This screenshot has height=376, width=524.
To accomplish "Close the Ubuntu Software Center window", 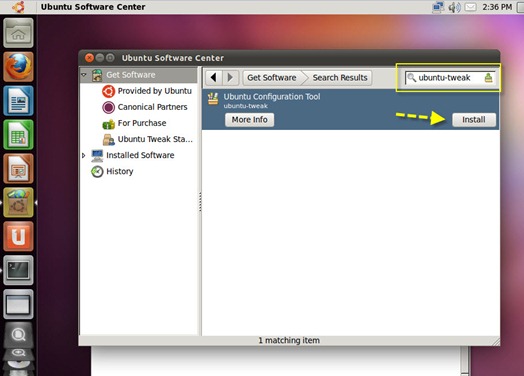I will point(89,58).
